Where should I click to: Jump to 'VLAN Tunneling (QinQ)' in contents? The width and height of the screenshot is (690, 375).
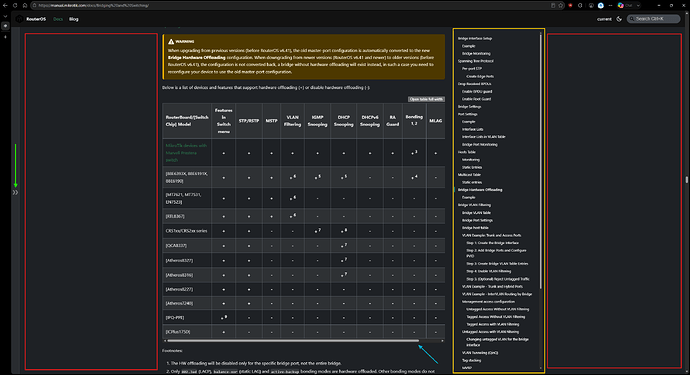pyautogui.click(x=480, y=353)
